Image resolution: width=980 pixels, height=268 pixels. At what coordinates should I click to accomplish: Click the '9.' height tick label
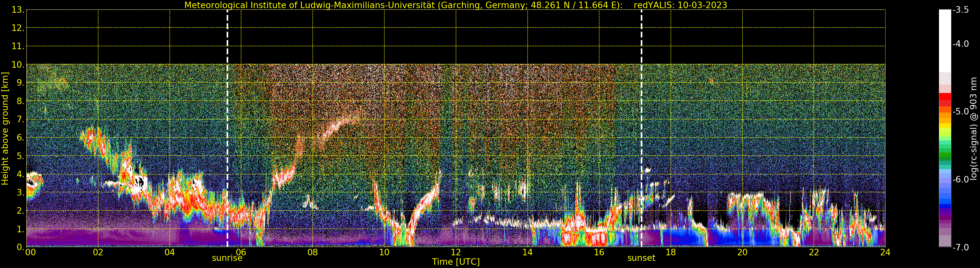(21, 83)
